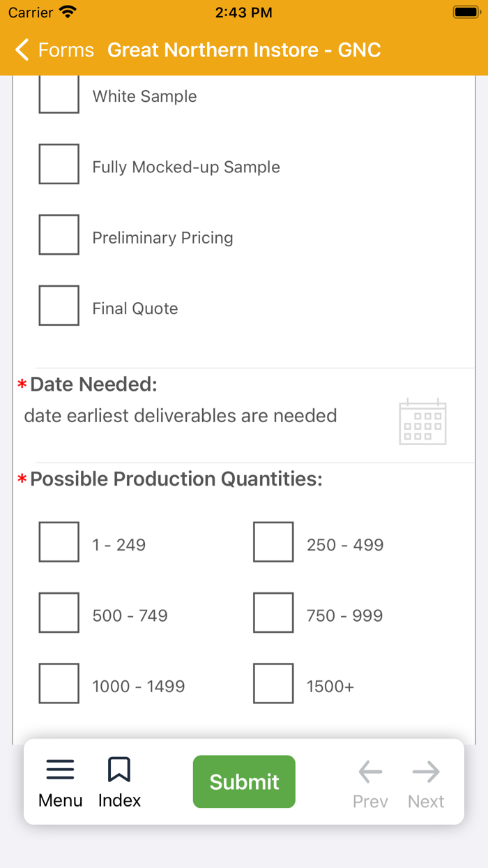Tap the battery icon in status bar
The height and width of the screenshot is (868, 488).
pos(465,13)
